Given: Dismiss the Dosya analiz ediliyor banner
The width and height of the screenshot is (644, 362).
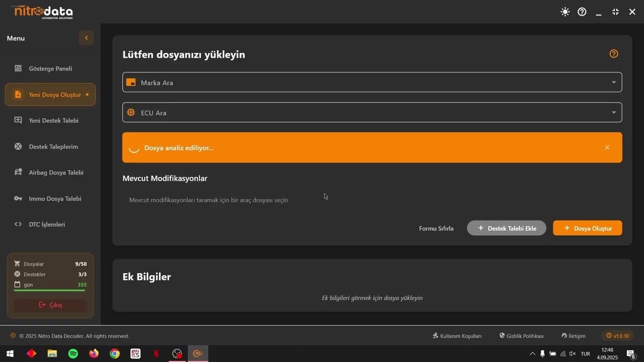Looking at the screenshot, I should (607, 147).
